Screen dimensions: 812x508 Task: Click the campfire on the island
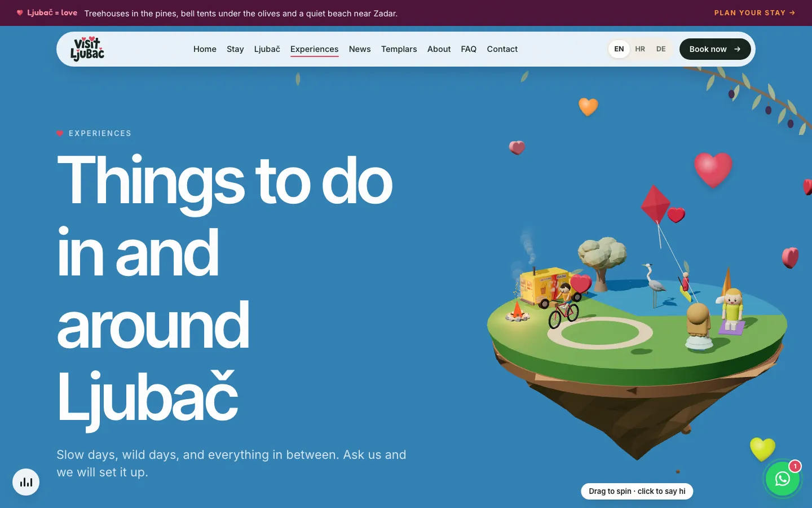coord(517,311)
